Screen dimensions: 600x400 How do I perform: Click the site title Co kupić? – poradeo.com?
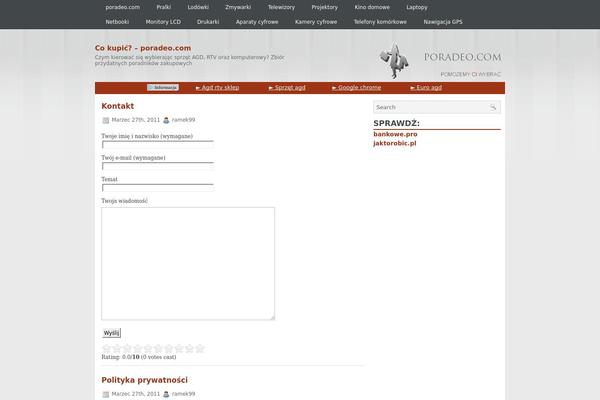click(x=143, y=48)
